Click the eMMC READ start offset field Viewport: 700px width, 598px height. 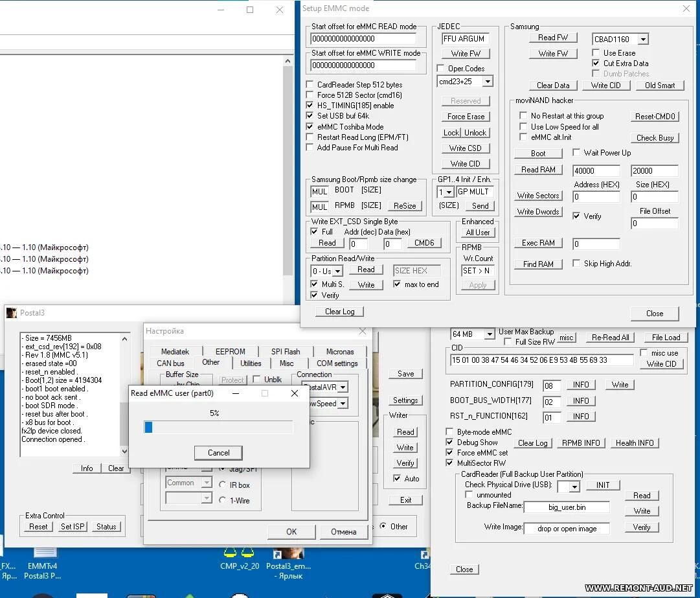point(363,39)
